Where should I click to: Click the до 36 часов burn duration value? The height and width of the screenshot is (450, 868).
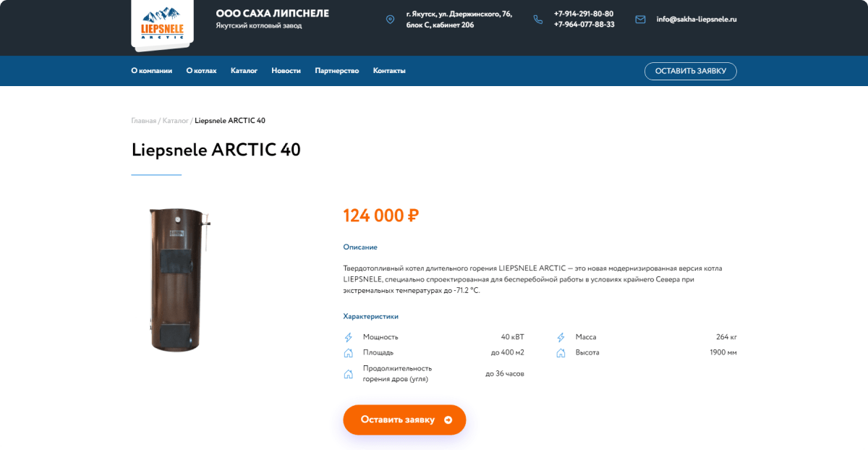coord(504,374)
